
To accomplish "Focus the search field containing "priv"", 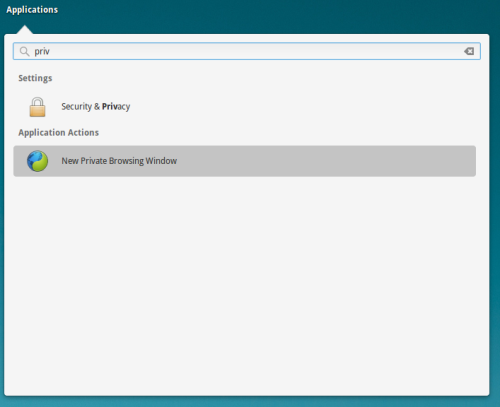I will click(x=247, y=51).
